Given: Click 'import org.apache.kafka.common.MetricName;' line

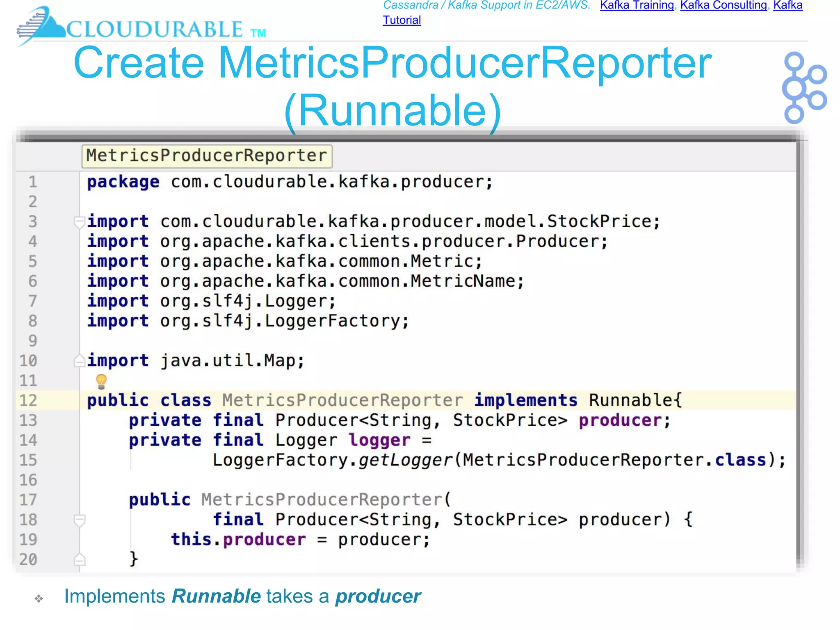Looking at the screenshot, I should pyautogui.click(x=306, y=281).
